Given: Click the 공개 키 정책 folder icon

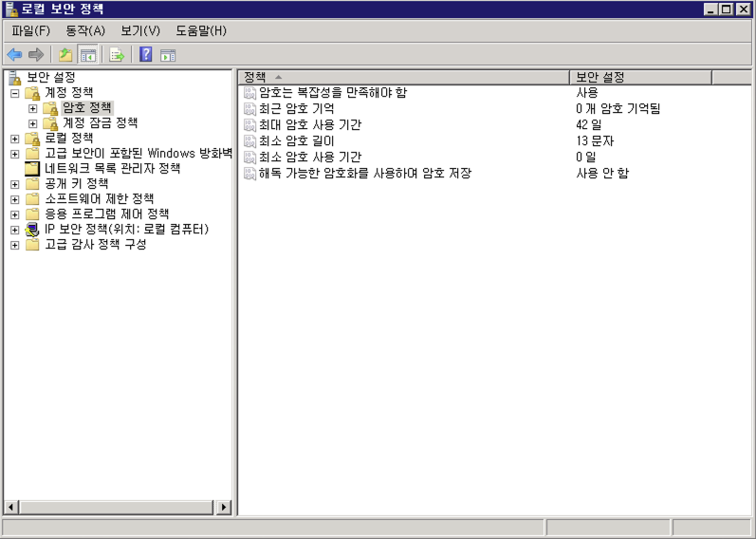Looking at the screenshot, I should pyautogui.click(x=32, y=184).
